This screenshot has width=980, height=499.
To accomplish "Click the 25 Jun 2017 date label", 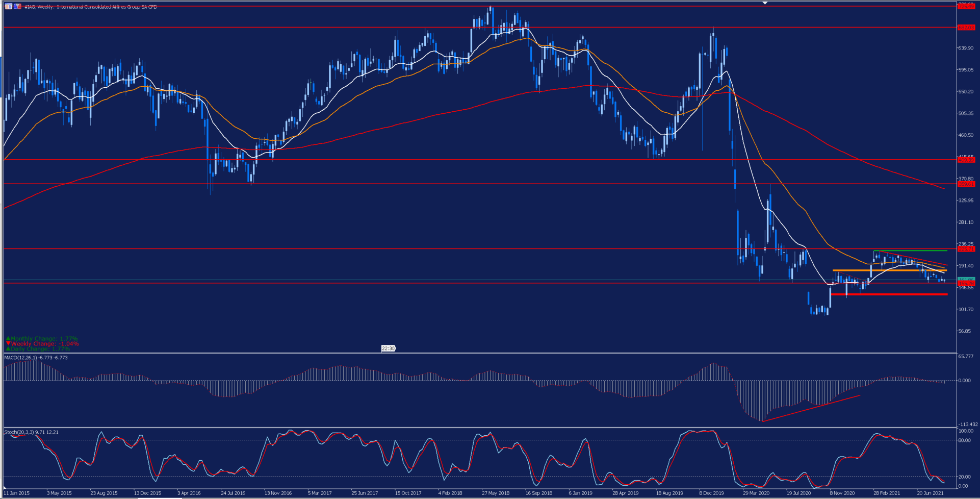I will pyautogui.click(x=365, y=493).
